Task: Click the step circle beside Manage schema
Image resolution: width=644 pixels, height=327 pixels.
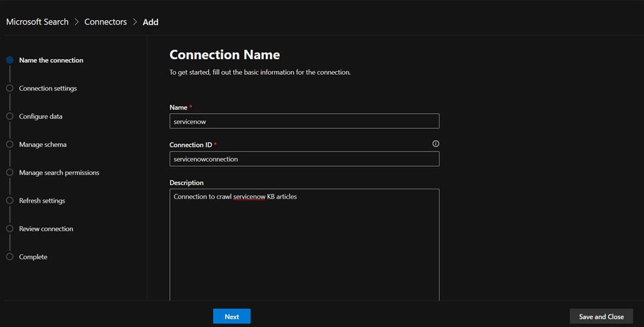Action: click(10, 145)
